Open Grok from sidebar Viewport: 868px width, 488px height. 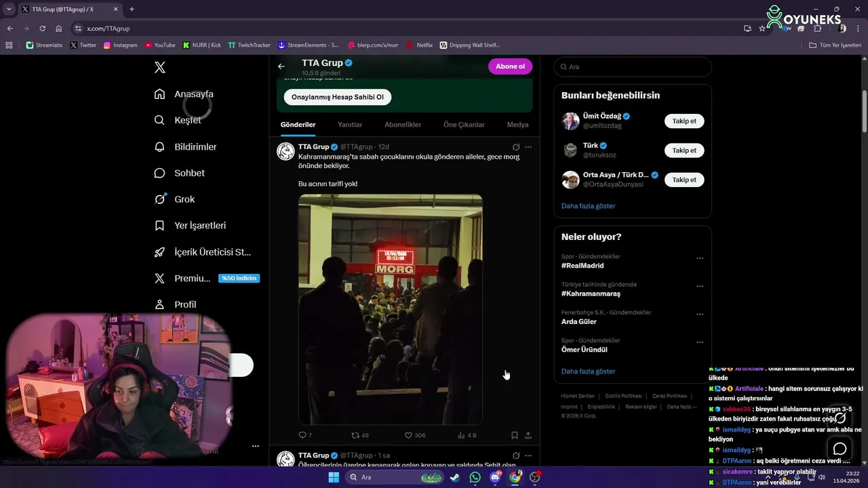[174, 199]
